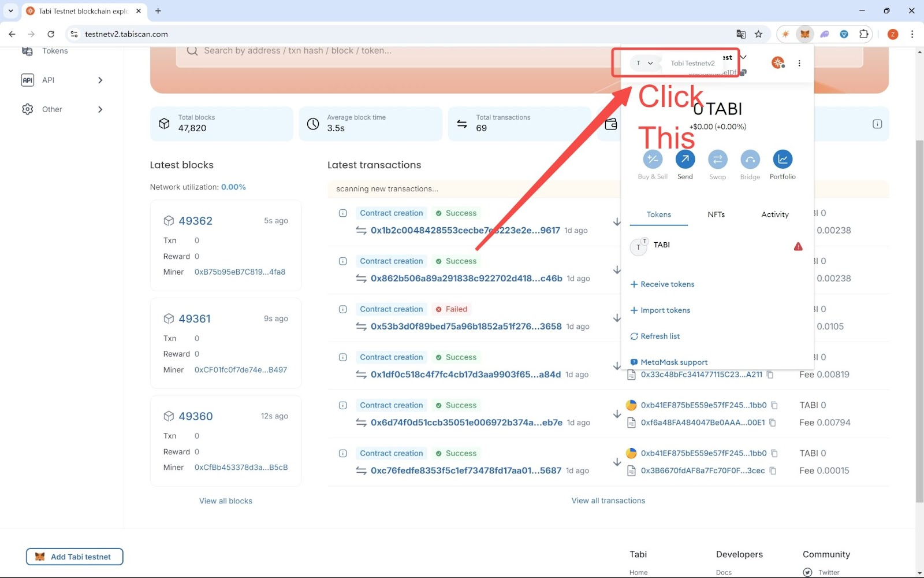Image resolution: width=924 pixels, height=578 pixels.
Task: Open transaction 0xc76fedfe8353f5c1ef73478fd17aa01...5687
Action: tap(466, 470)
